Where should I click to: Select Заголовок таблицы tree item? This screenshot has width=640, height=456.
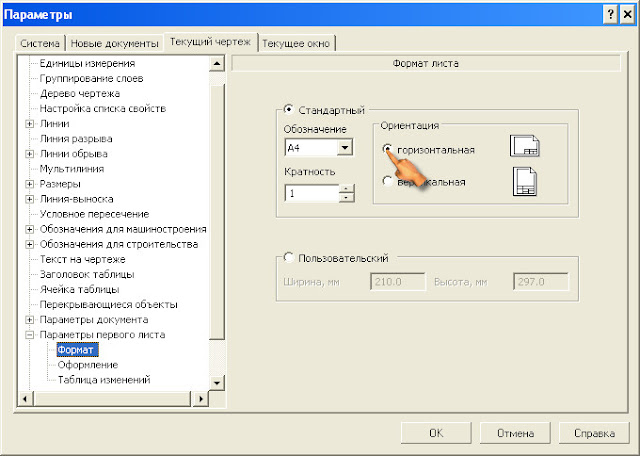[x=87, y=275]
